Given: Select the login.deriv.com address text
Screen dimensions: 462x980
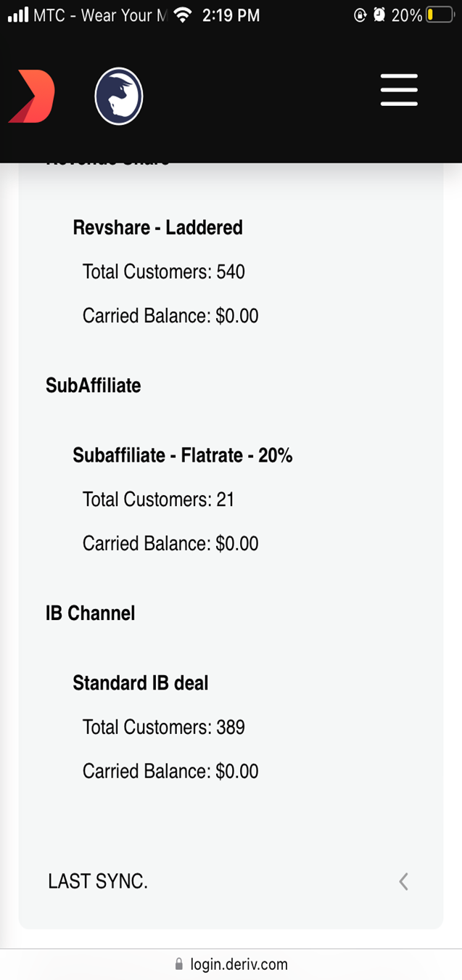Looking at the screenshot, I should (x=239, y=965).
